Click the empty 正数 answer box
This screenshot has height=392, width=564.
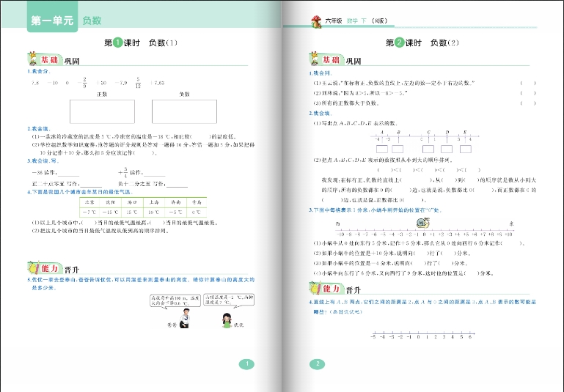(x=102, y=111)
